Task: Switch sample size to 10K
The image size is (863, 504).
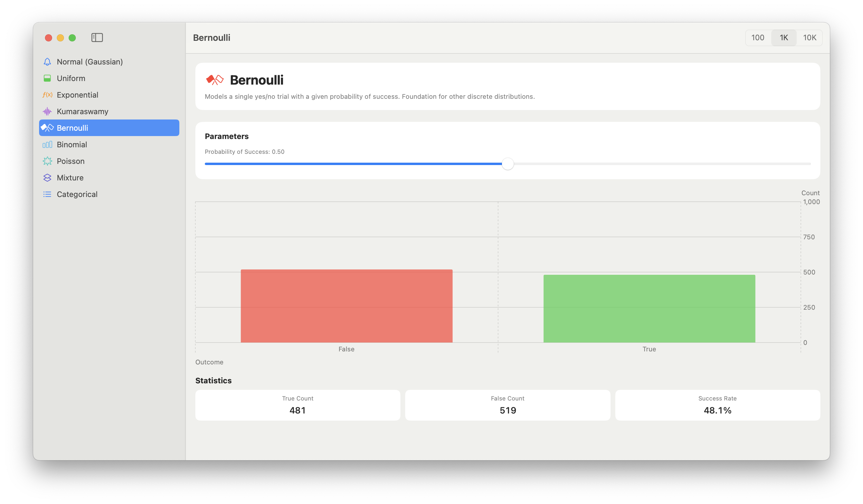Action: tap(809, 38)
